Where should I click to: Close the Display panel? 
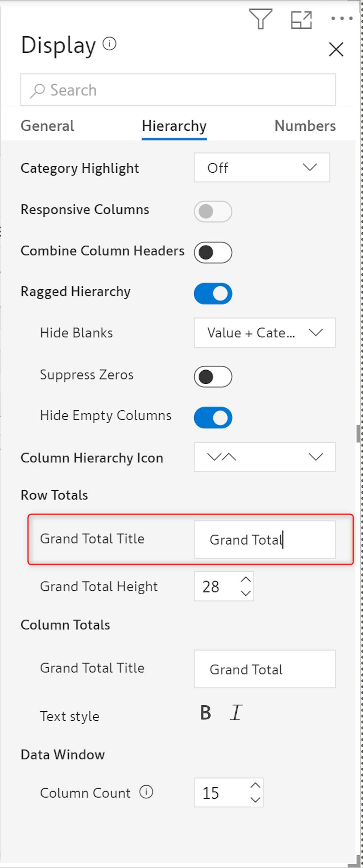[x=336, y=49]
